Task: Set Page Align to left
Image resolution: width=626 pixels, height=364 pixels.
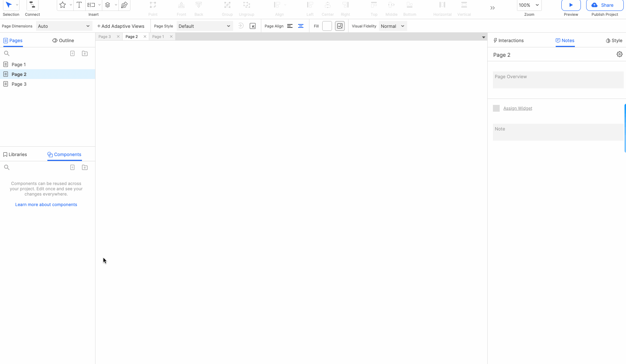Action: (290, 26)
